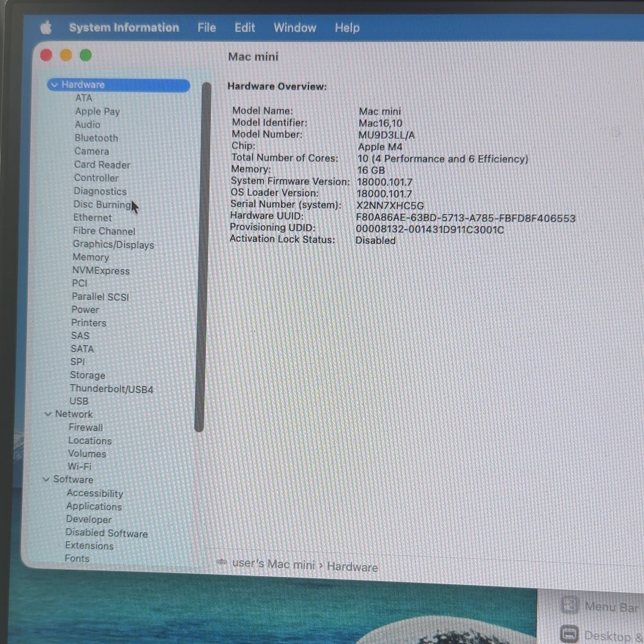Select Fonts under Software
This screenshot has height=644, width=644.
(77, 558)
